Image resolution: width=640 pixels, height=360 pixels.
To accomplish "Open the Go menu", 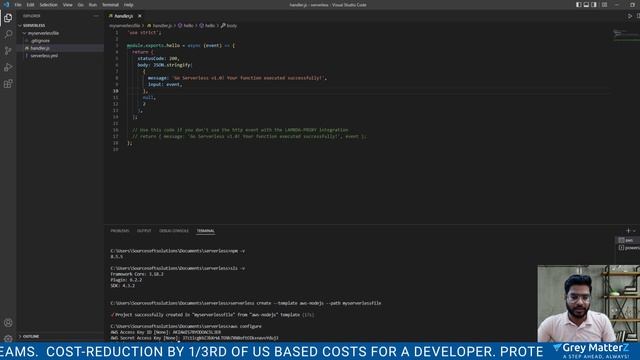I will [80, 5].
